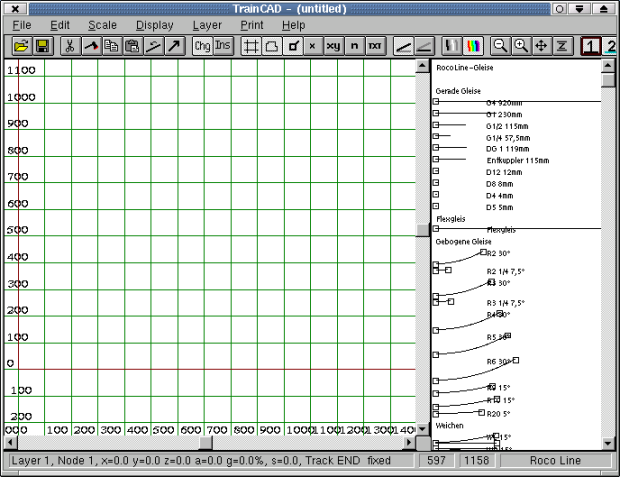The width and height of the screenshot is (620, 477).
Task: Click the rainbow color palette icon
Action: [x=473, y=46]
